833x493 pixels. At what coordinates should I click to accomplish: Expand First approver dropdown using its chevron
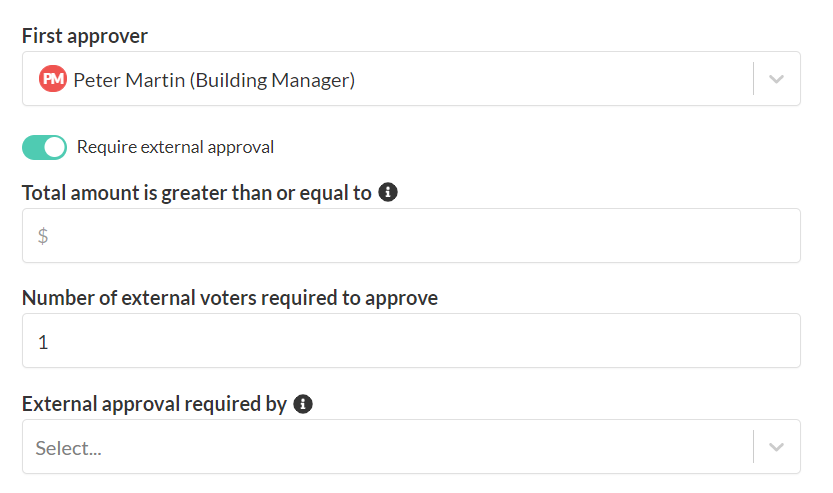777,79
